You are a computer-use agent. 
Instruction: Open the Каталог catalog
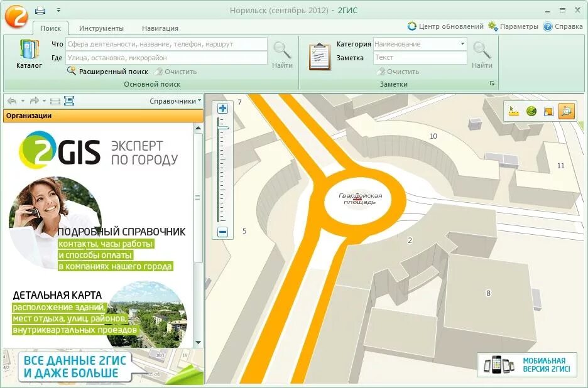(29, 54)
